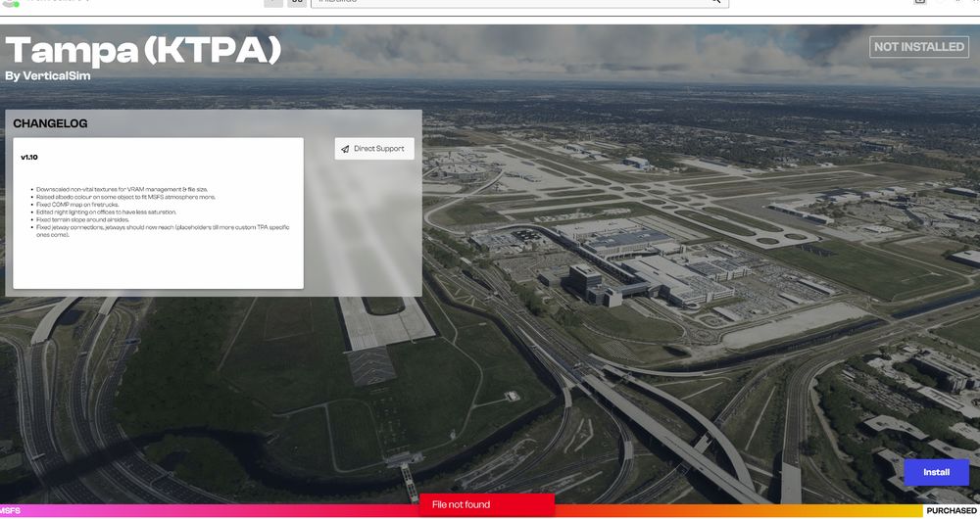Click the NOT INSTALLED status badge
This screenshot has width=980, height=519.
tap(919, 47)
